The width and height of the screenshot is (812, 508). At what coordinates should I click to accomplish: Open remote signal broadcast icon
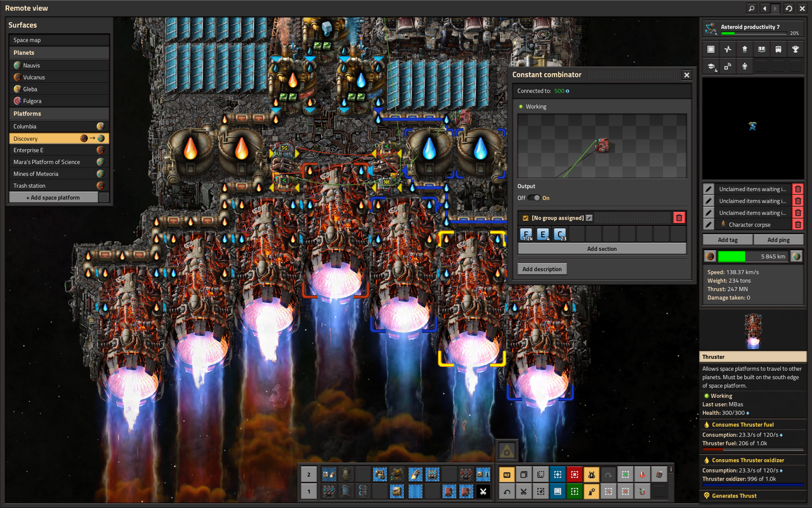point(728,66)
